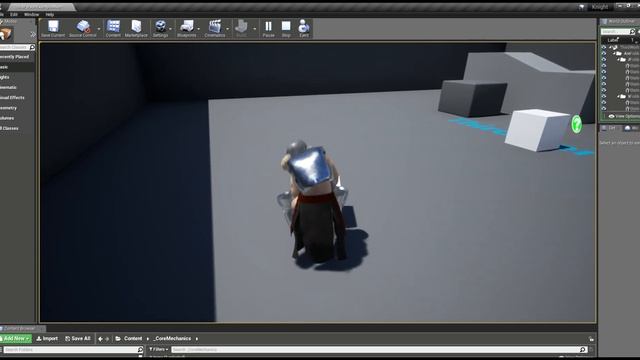The height and width of the screenshot is (360, 640).
Task: Open the Edit menu
Action: [14, 15]
